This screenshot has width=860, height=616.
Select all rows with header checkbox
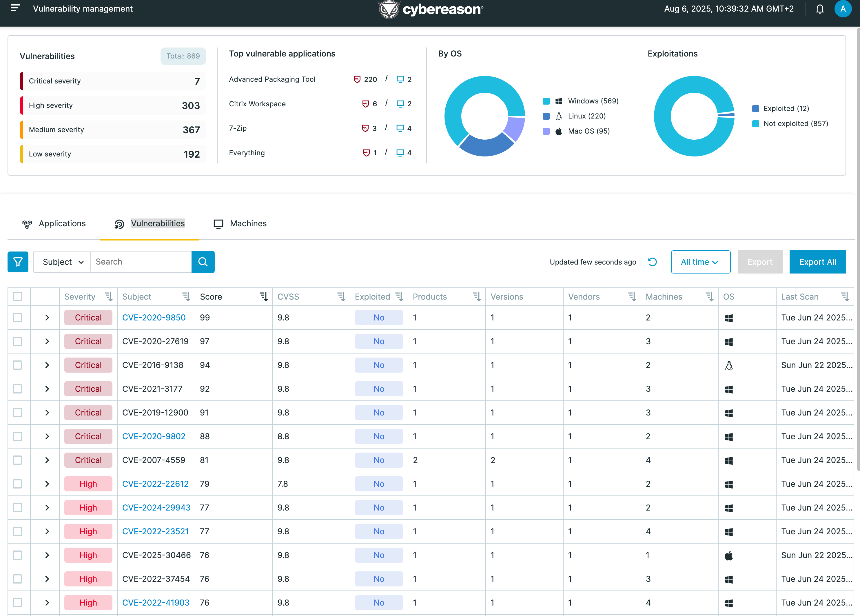click(17, 297)
